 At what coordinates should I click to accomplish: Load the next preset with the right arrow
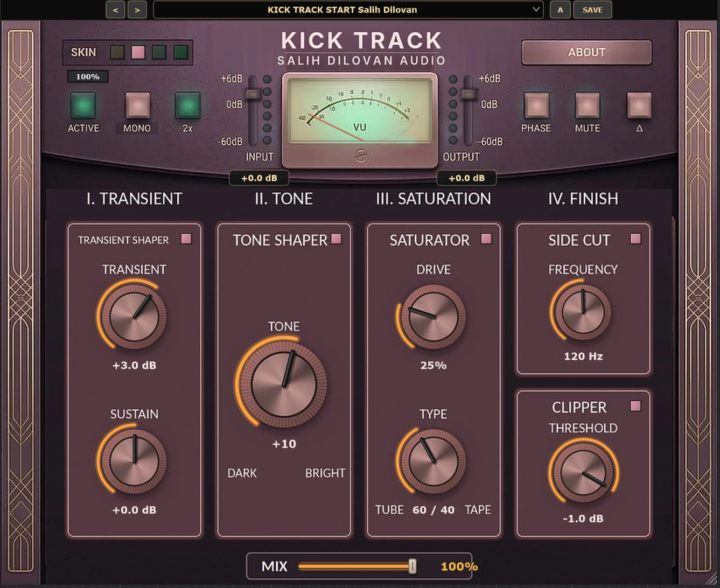click(137, 10)
